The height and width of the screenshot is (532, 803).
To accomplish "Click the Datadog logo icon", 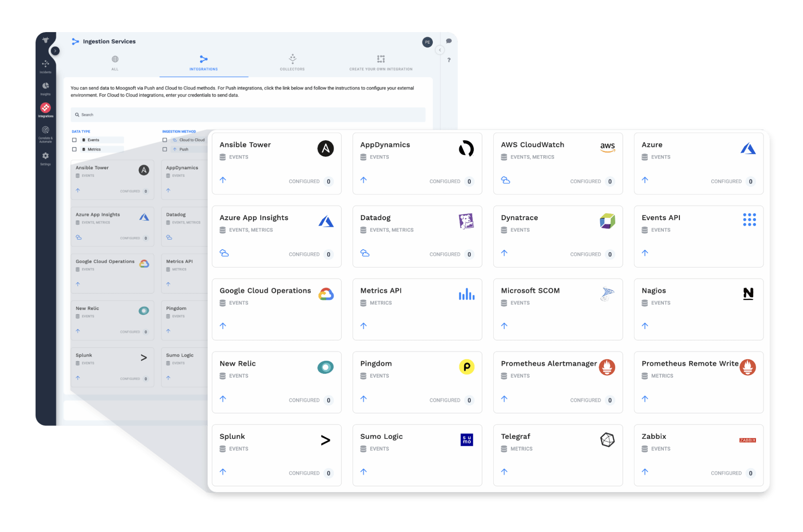I will tap(466, 221).
